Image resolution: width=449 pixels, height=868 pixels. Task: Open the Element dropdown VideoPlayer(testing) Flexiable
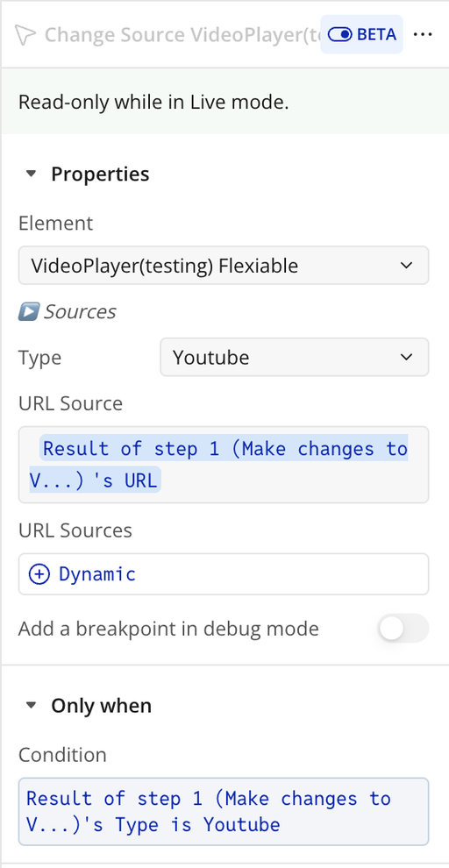point(224,266)
